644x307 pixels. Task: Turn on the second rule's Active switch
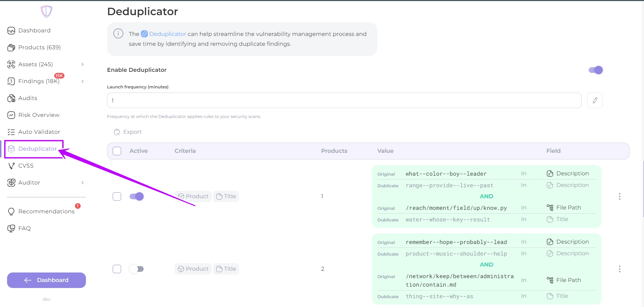click(137, 269)
